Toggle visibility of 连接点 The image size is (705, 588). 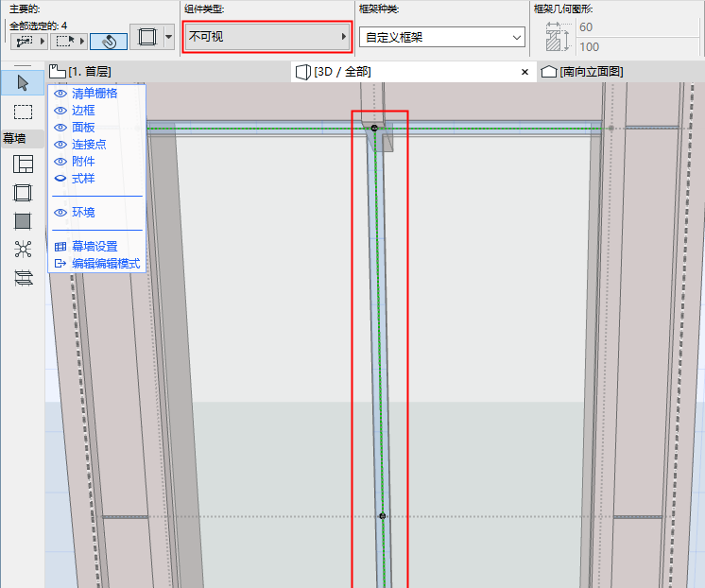click(60, 145)
